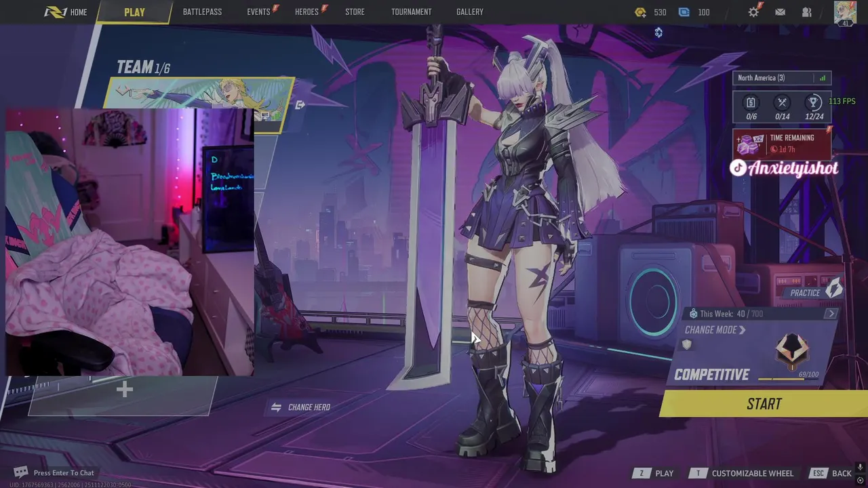Click the Z PLAY key prompt
The width and height of the screenshot is (868, 488).
(653, 473)
